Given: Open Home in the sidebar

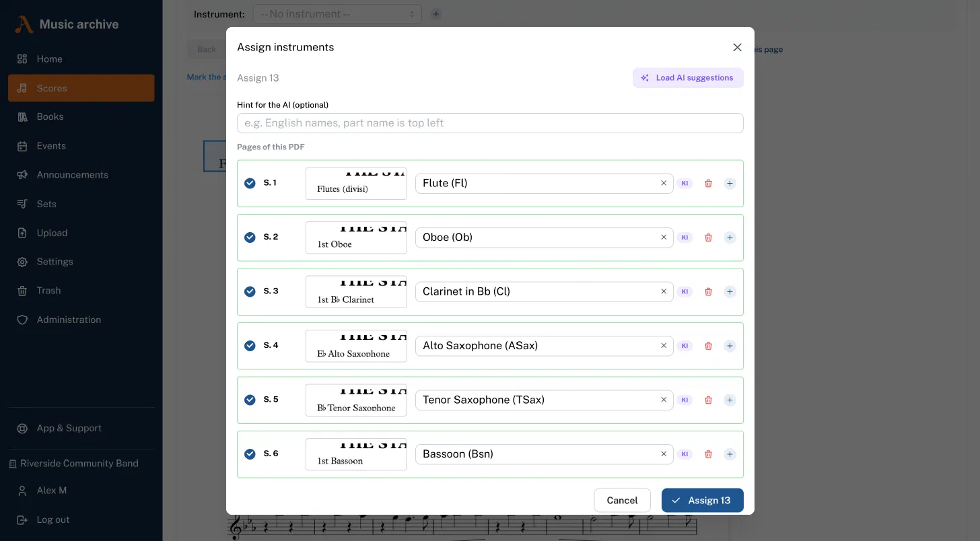Looking at the screenshot, I should (81, 59).
